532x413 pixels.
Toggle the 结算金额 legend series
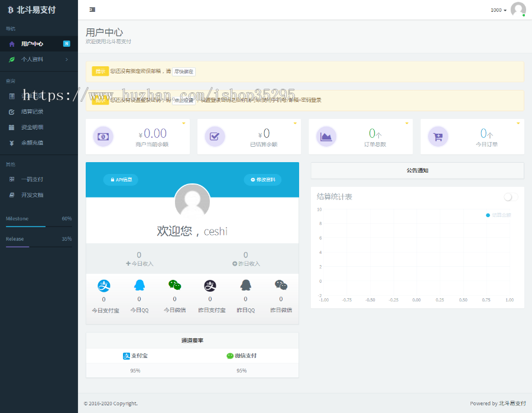pos(498,215)
